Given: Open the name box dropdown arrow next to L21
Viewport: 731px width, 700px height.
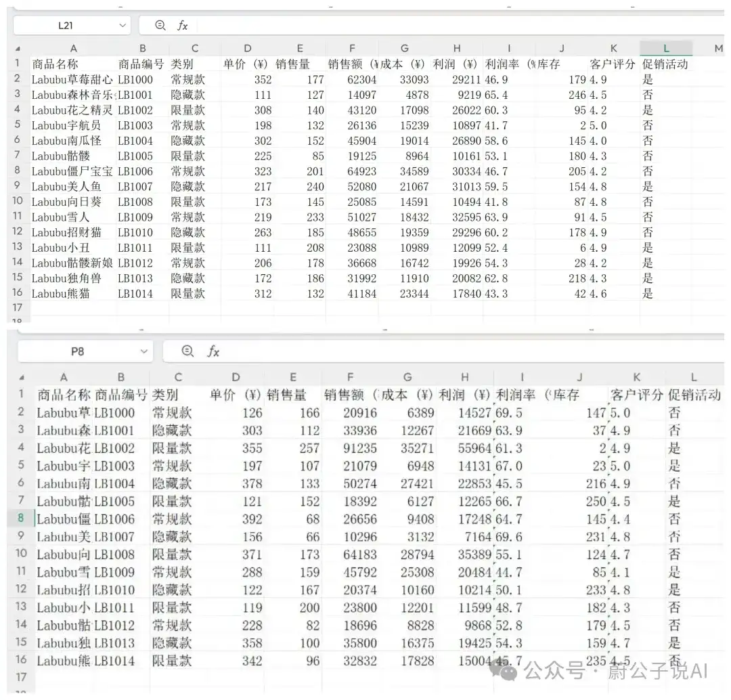Looking at the screenshot, I should coord(123,26).
